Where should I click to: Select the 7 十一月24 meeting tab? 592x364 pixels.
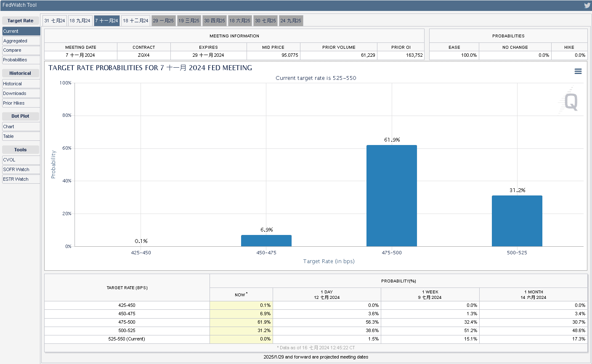[106, 21]
